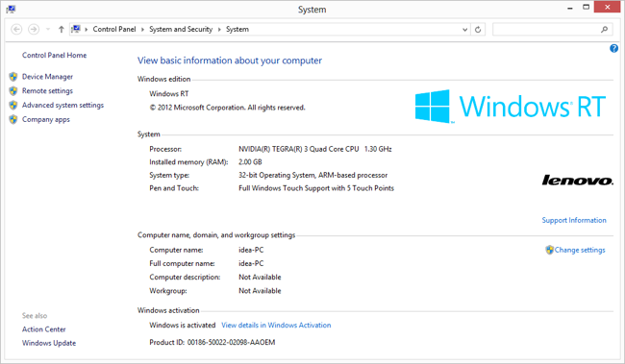This screenshot has height=364, width=625.
Task: Click the Windows is activated text
Action: click(182, 325)
